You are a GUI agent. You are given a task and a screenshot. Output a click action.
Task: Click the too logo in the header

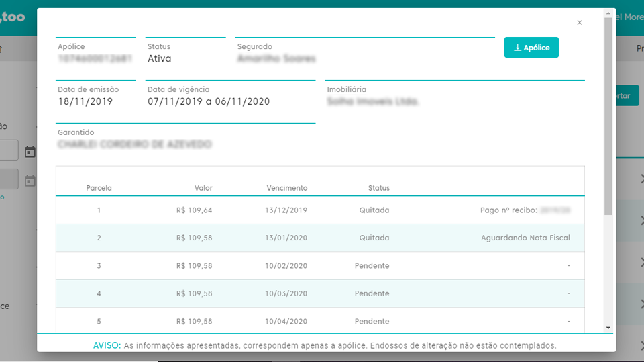tap(15, 17)
